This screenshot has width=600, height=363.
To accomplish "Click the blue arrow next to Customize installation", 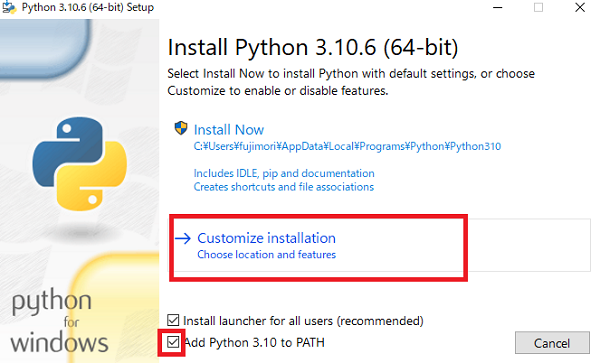I will point(183,238).
